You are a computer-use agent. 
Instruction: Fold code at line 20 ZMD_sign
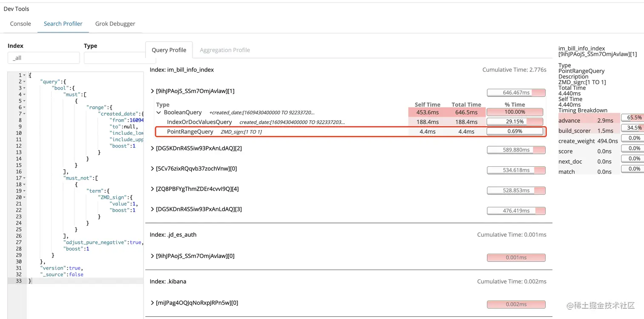(x=24, y=197)
